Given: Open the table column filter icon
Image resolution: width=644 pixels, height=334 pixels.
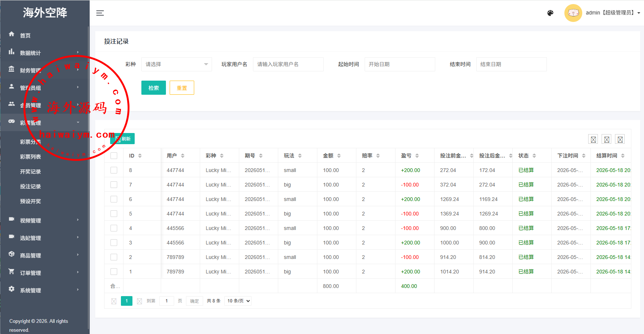Looking at the screenshot, I should pos(593,139).
